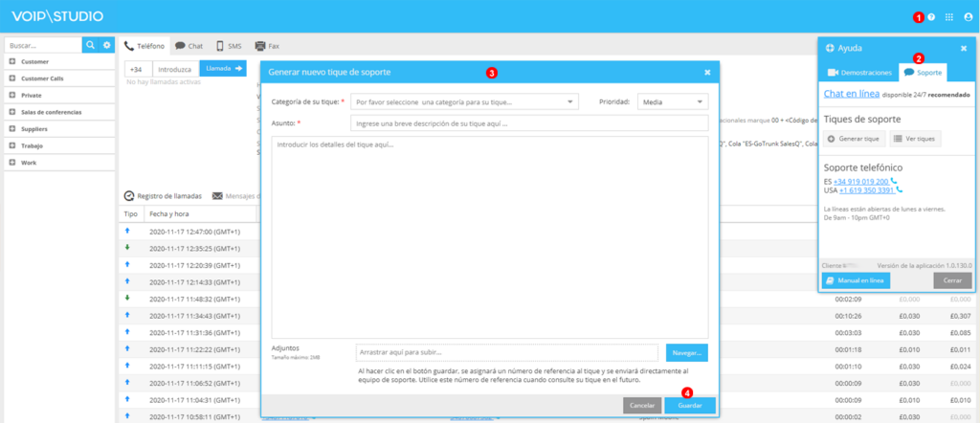Image resolution: width=980 pixels, height=423 pixels.
Task: Switch to the Fax tab
Action: 268,46
